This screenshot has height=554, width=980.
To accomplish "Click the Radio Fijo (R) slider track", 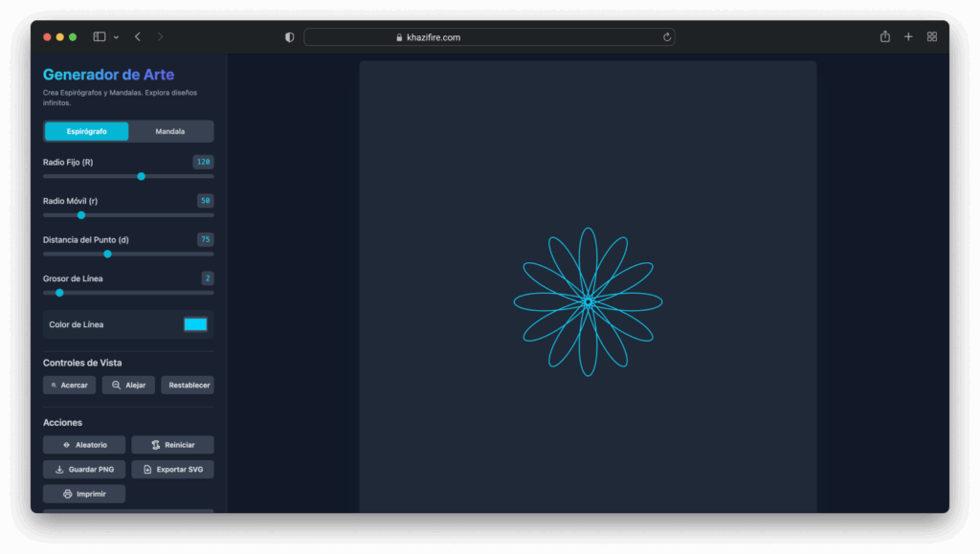I will (x=128, y=176).
